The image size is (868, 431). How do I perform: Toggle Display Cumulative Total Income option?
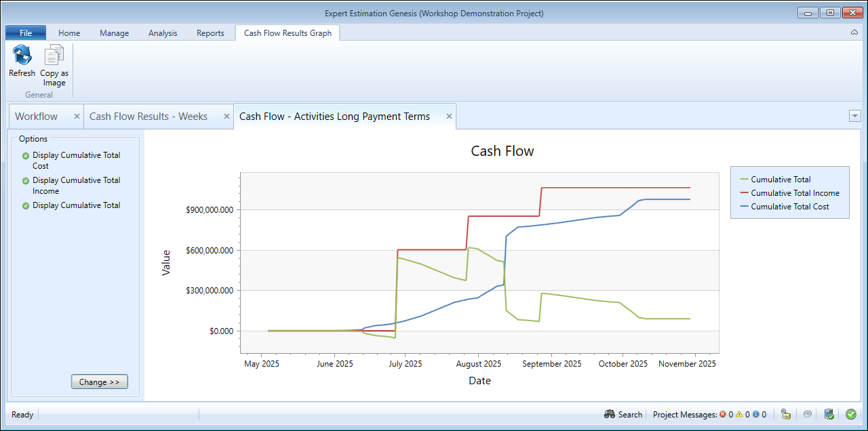(x=26, y=181)
